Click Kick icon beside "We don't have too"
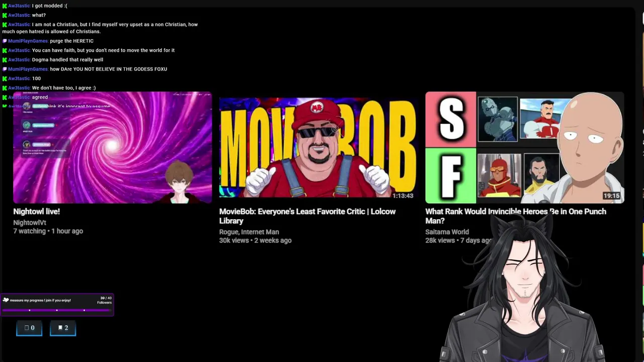Image resolution: width=644 pixels, height=362 pixels. coord(5,87)
